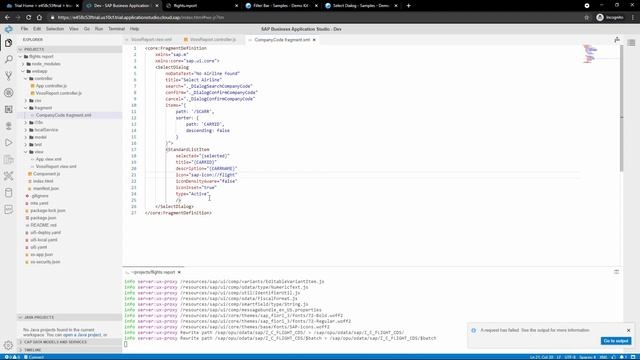
Task: Open the Help menu
Action: 134,29
